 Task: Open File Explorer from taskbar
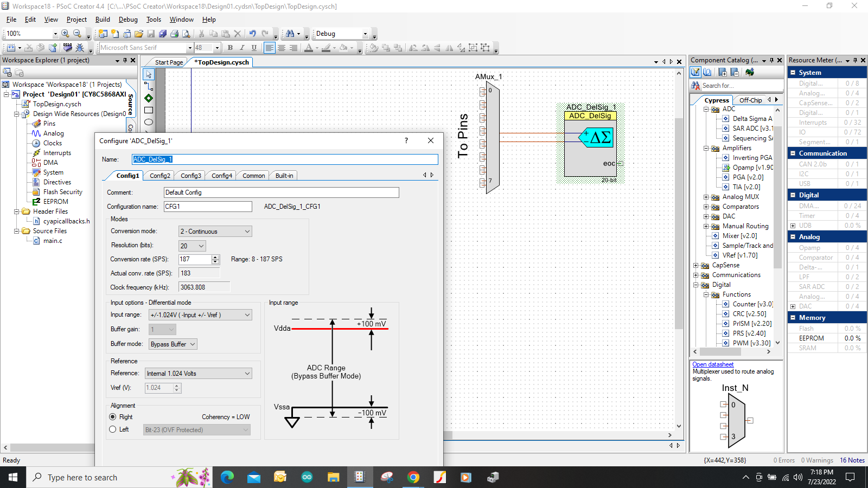tap(333, 477)
